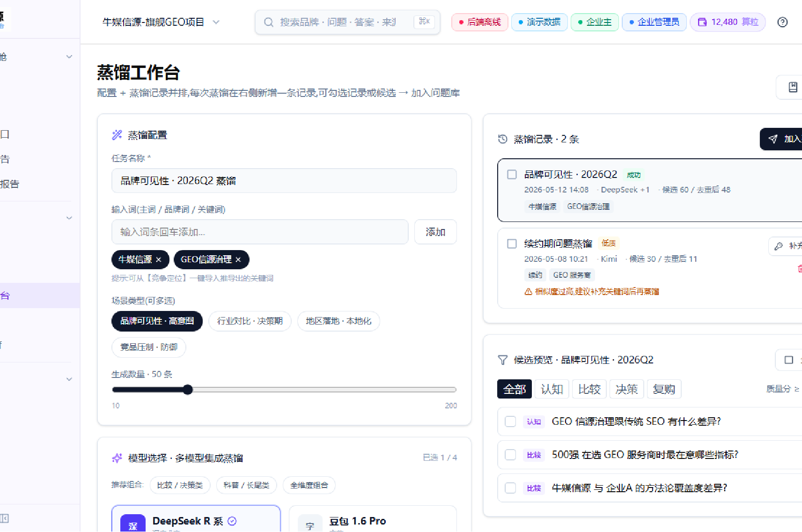Collapse the first sidebar section chevron
This screenshot has height=532, width=802.
[x=69, y=57]
